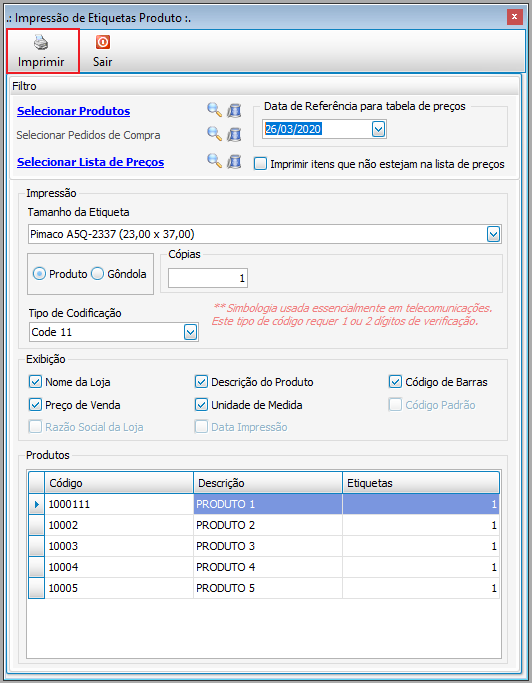The width and height of the screenshot is (532, 683).
Task: Expand the Tipo de Codificação Code 11 dropdown
Action: 190,332
